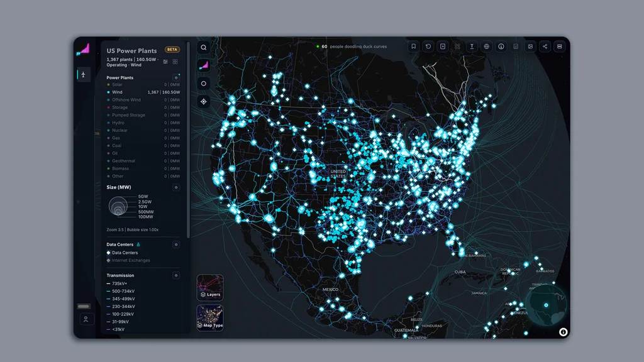This screenshot has height=362, width=644.
Task: Click the flask icon next to Data Centers
Action: pyautogui.click(x=138, y=244)
